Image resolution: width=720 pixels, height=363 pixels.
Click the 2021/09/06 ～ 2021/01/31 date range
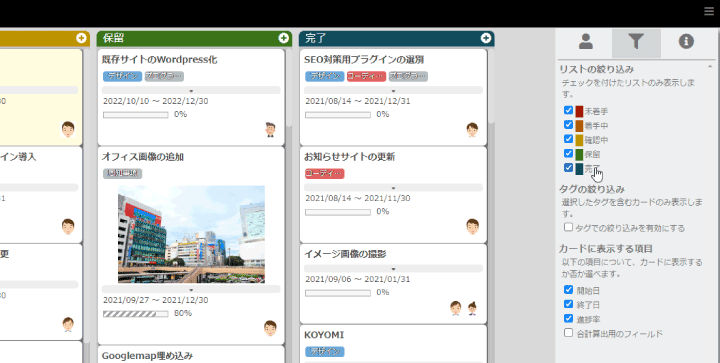358,279
